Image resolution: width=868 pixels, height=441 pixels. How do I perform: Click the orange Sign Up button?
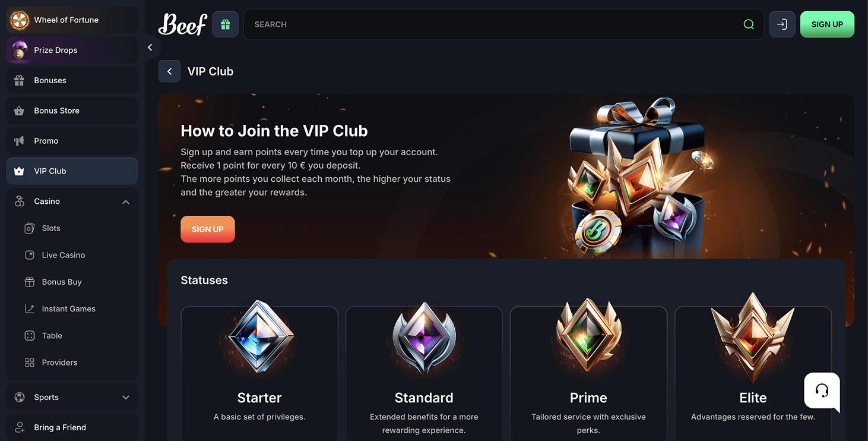pos(208,229)
